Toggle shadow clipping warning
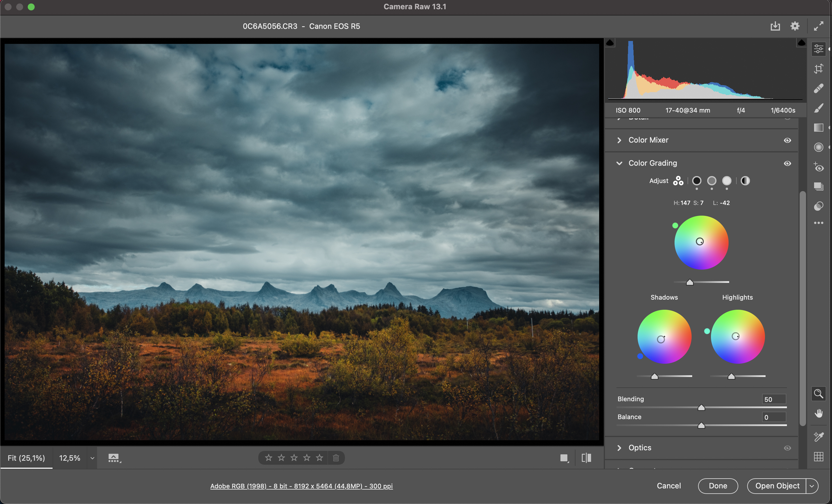 (x=610, y=42)
